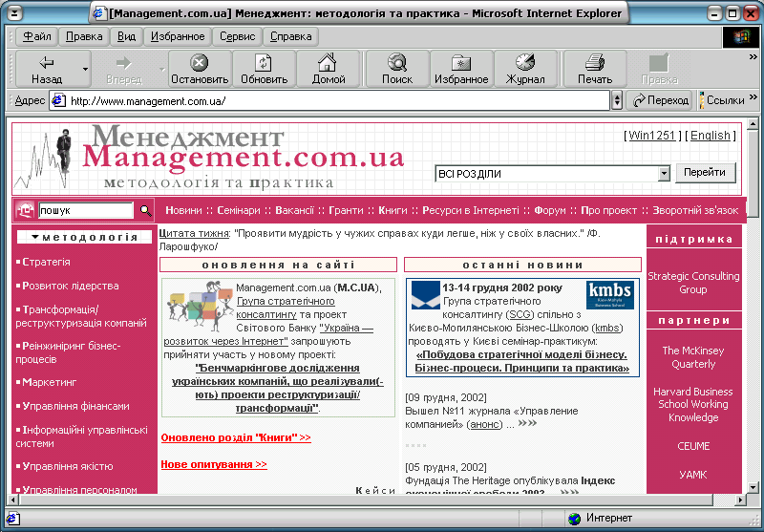Viewport: 764px width, 532px height.
Task: Open the Сервис menu
Action: tap(237, 36)
